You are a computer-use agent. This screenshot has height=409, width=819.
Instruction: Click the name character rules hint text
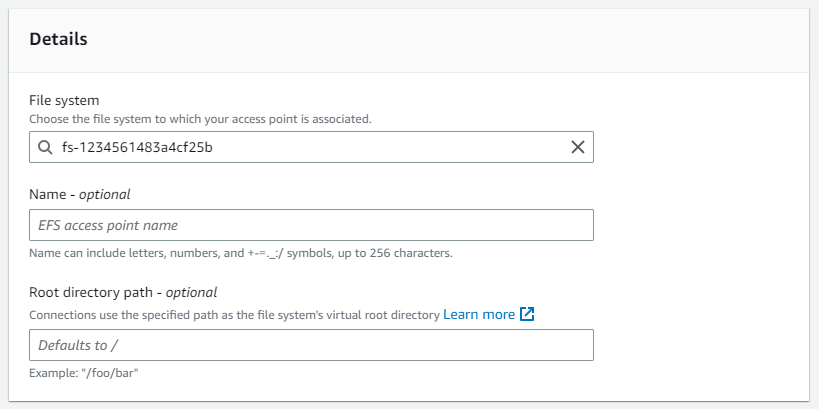241,254
